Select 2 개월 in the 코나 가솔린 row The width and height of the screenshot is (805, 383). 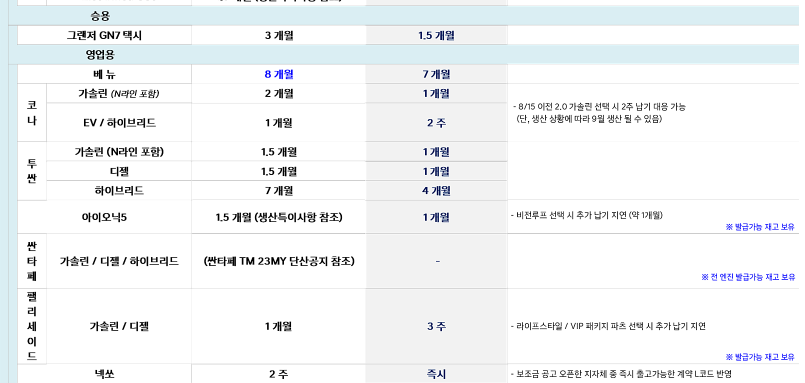coord(279,93)
